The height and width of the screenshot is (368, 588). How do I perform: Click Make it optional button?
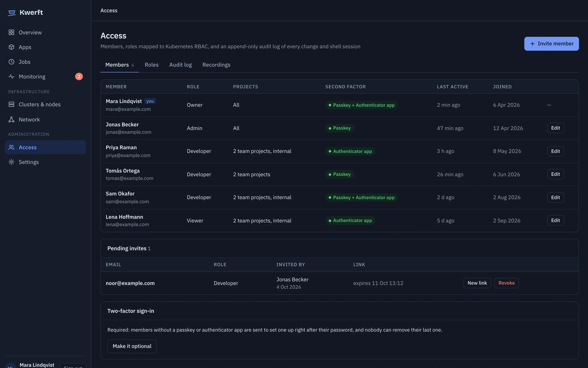[x=132, y=346]
